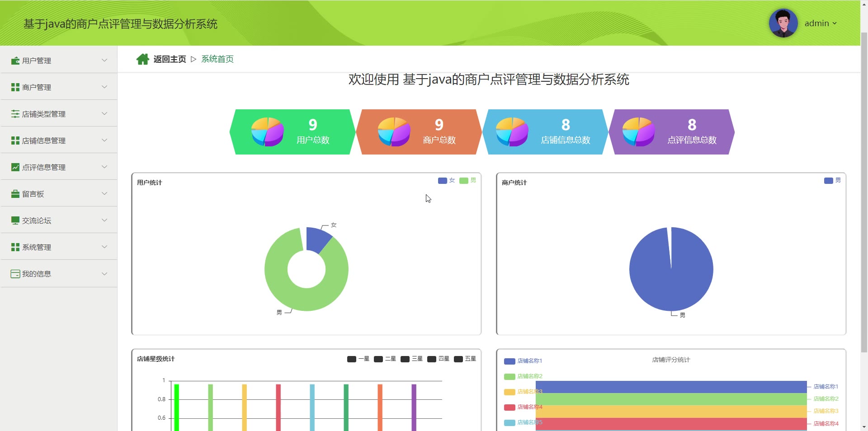Image resolution: width=868 pixels, height=431 pixels.
Task: Click the 系统管理 grid icon
Action: (x=15, y=247)
